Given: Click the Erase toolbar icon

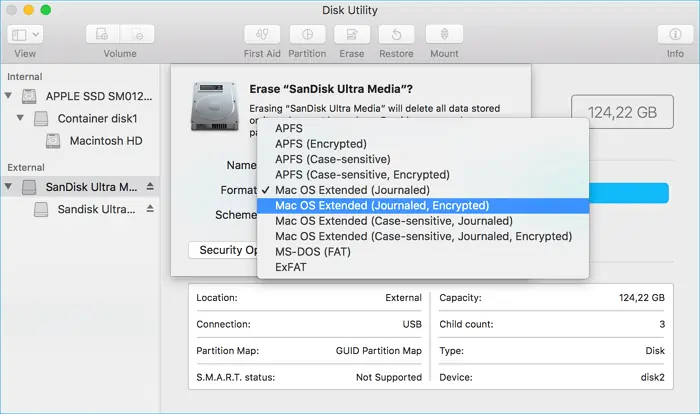Looking at the screenshot, I should (352, 34).
